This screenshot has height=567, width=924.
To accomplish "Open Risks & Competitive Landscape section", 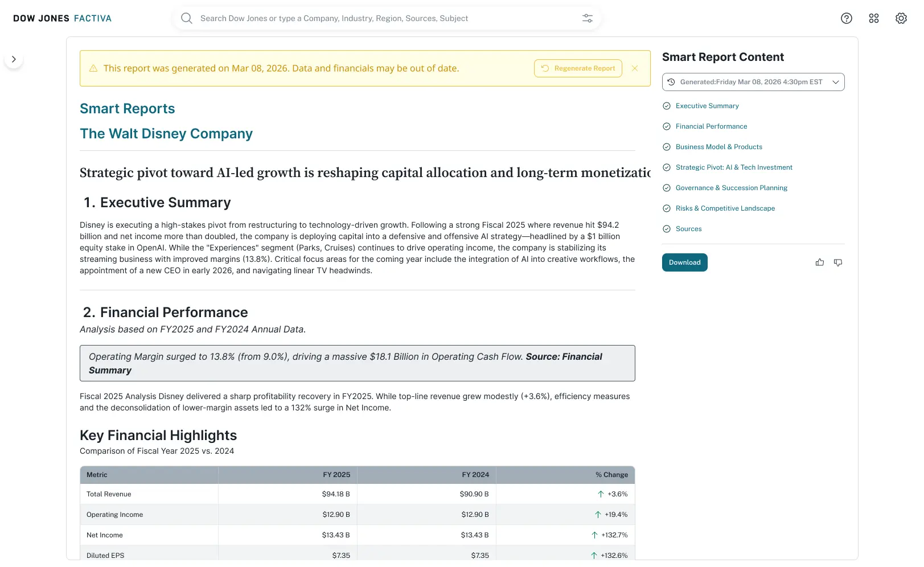I will click(x=725, y=208).
